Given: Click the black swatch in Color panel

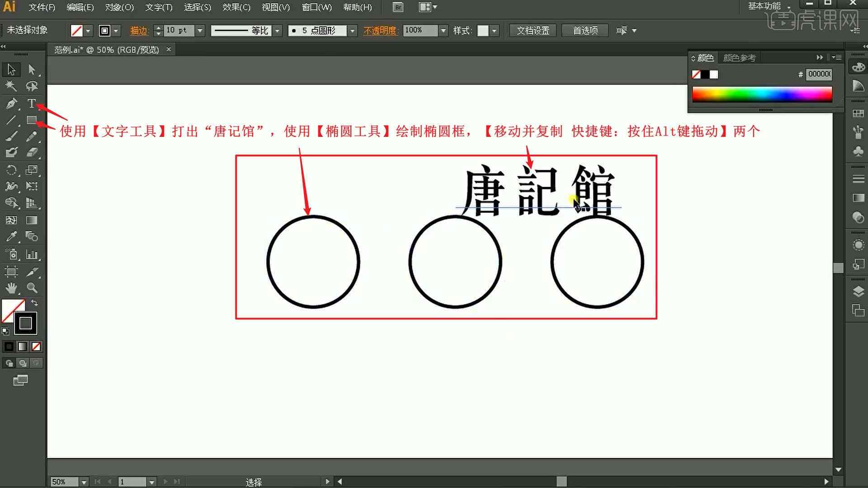Looking at the screenshot, I should pos(705,75).
